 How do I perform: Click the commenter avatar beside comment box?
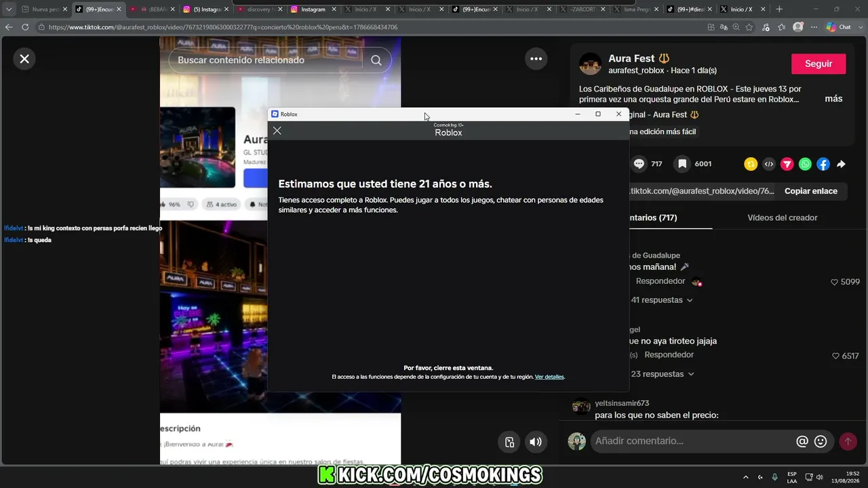click(x=576, y=441)
